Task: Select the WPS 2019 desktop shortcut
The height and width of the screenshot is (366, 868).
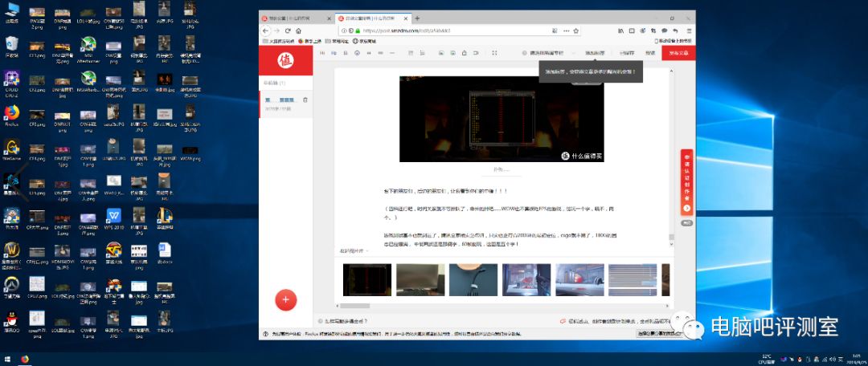Action: pyautogui.click(x=113, y=219)
